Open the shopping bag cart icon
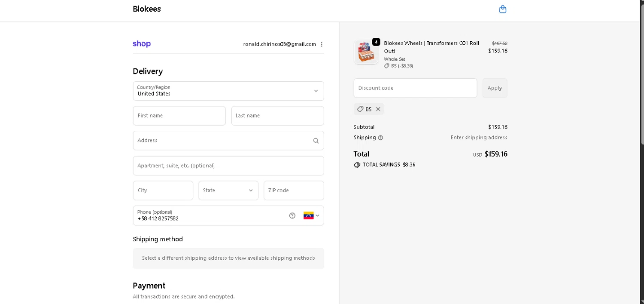644x304 pixels. (x=503, y=9)
